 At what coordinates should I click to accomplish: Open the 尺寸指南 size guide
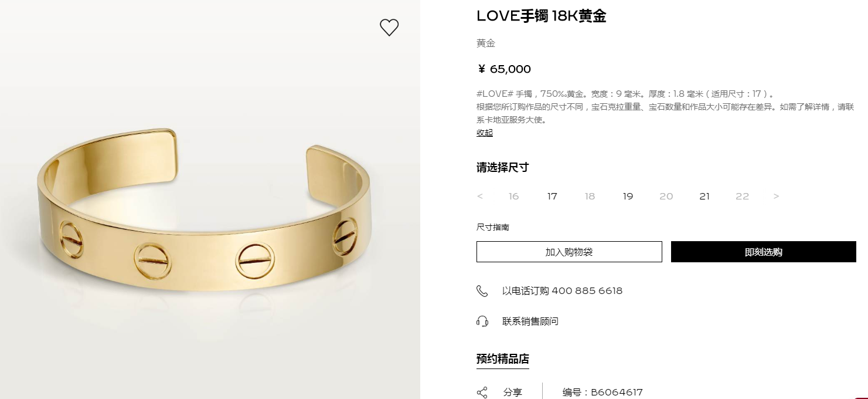493,227
